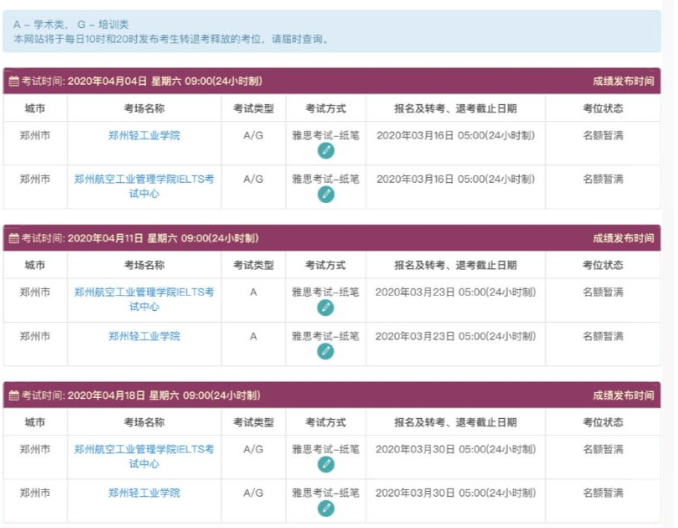
Task: Click 名额暂满 status for 04月11日 郑州航空工业管理学院
Action: pos(603,292)
